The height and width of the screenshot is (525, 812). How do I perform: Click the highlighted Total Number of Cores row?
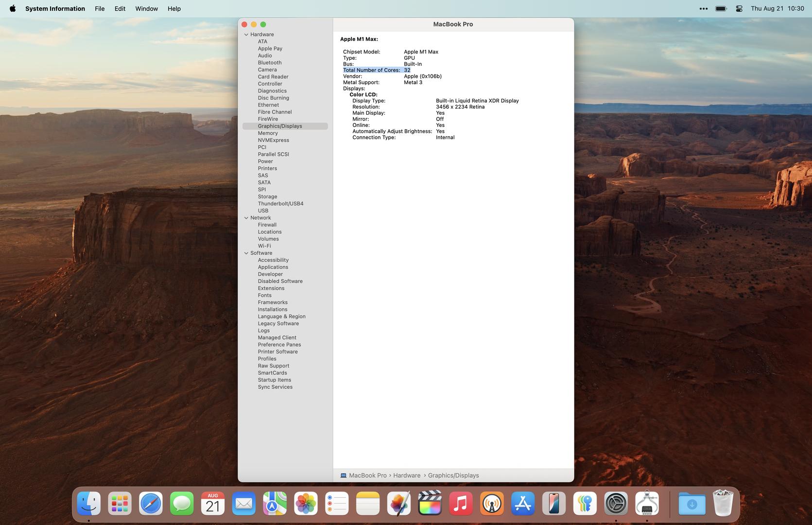(x=377, y=70)
